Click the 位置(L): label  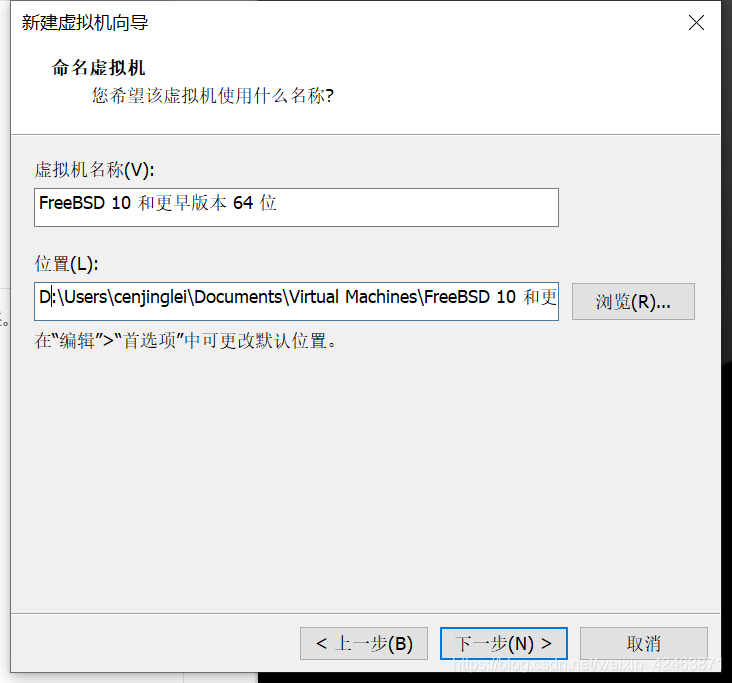click(66, 264)
